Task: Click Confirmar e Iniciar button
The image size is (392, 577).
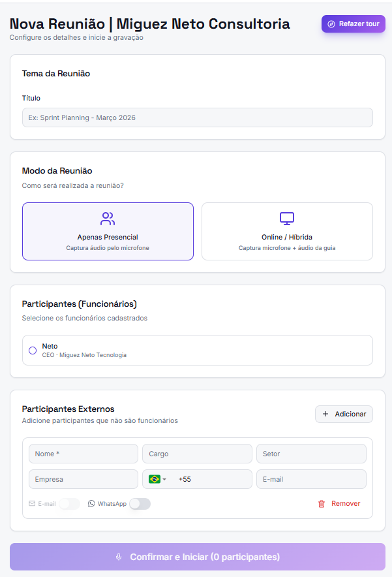Action: (198, 557)
